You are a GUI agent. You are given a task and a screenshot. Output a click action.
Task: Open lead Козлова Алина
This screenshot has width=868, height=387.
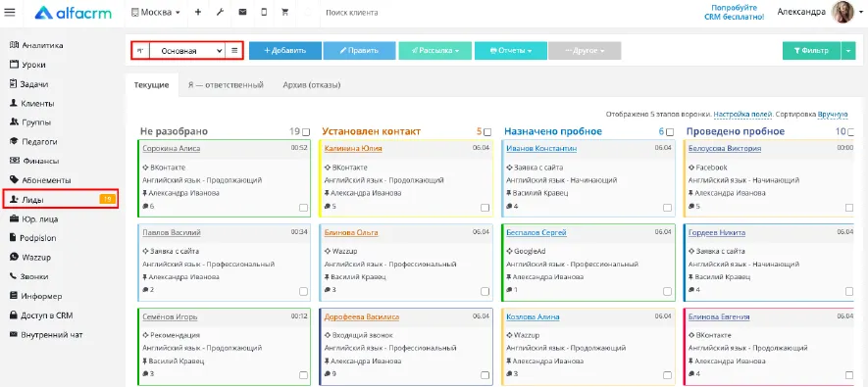click(533, 316)
